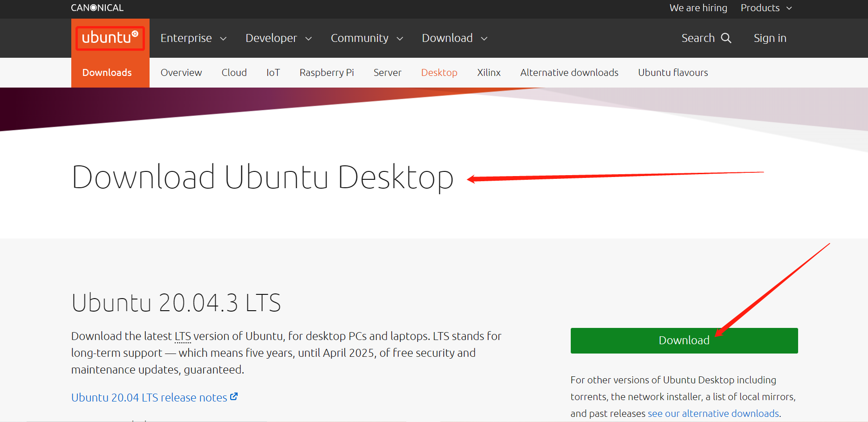Open the Products dropdown

(766, 8)
